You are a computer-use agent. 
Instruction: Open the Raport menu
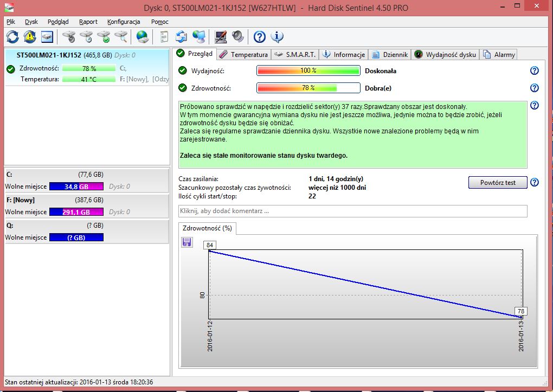pos(88,22)
